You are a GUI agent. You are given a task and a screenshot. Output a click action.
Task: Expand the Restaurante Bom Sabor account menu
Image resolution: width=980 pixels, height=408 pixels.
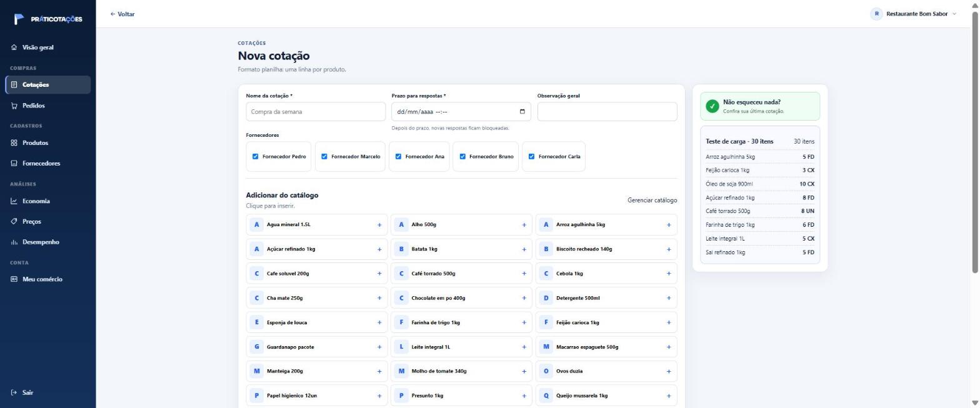[x=913, y=14]
